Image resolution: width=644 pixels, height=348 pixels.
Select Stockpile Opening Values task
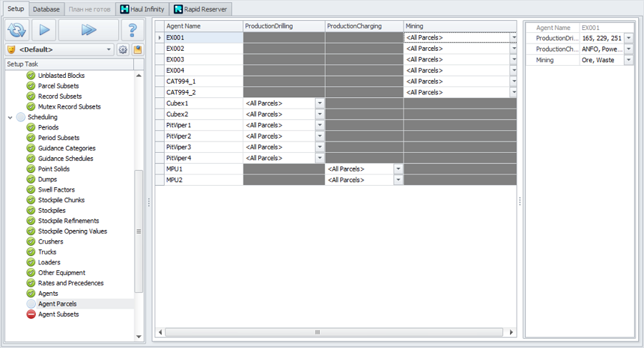tap(73, 231)
